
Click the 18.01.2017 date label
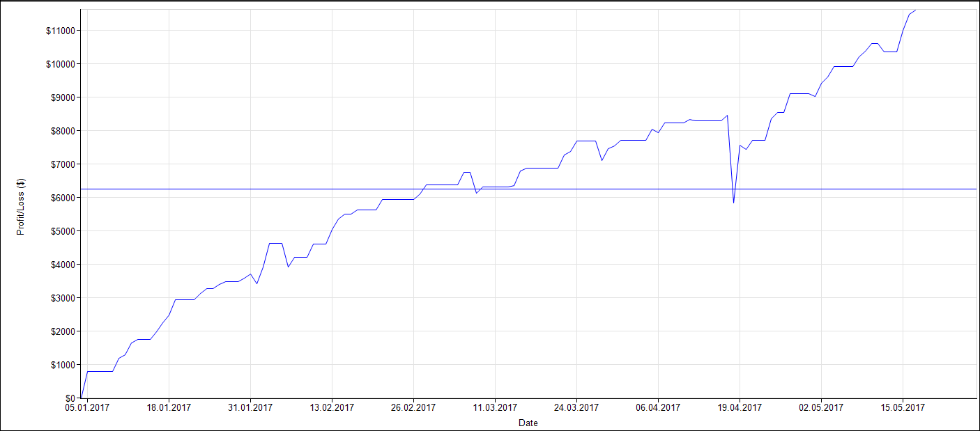point(168,408)
